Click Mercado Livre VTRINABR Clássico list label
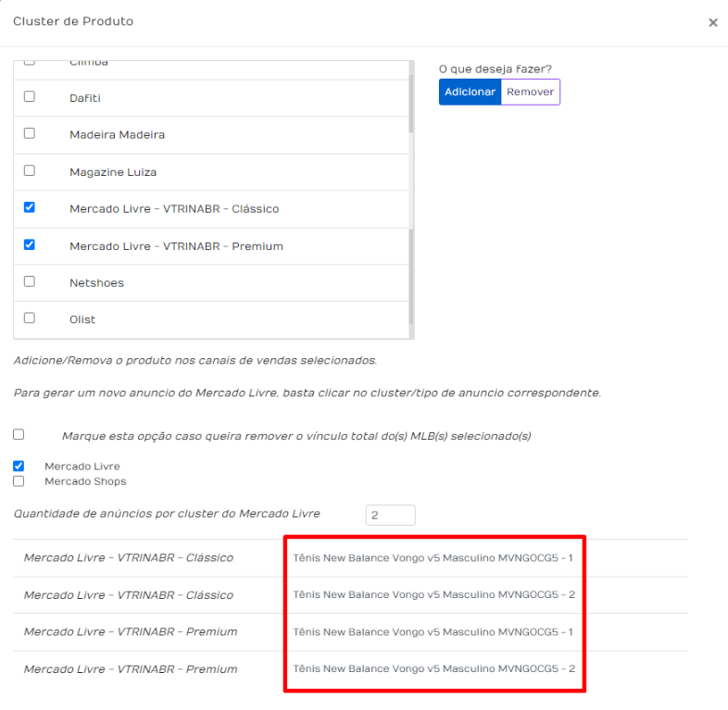 (x=174, y=209)
